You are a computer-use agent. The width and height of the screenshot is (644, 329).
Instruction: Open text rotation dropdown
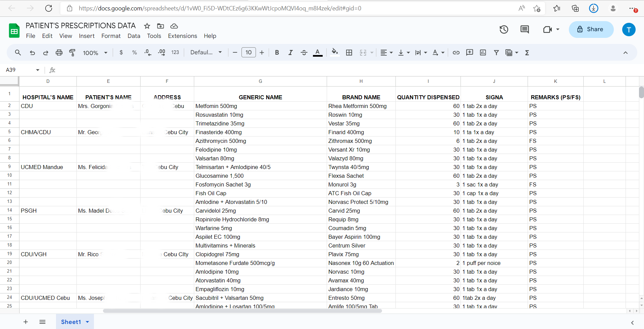[x=438, y=53]
